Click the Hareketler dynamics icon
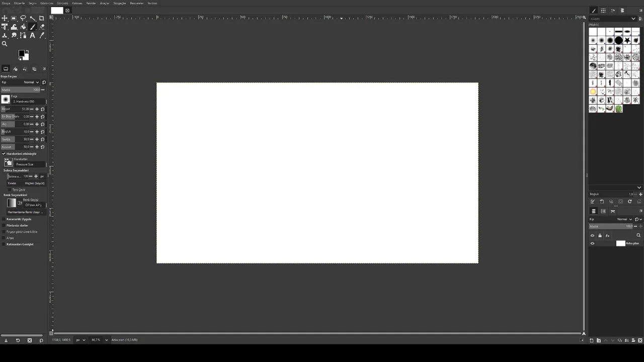This screenshot has height=362, width=644. (x=8, y=162)
